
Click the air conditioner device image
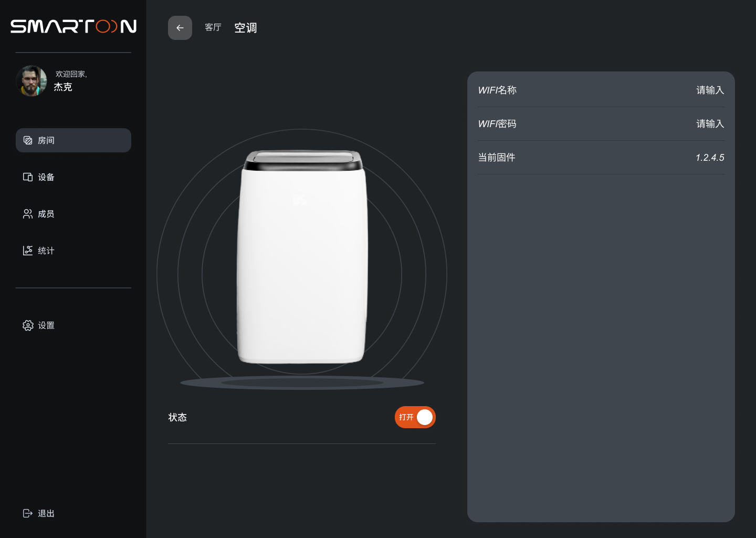click(302, 257)
